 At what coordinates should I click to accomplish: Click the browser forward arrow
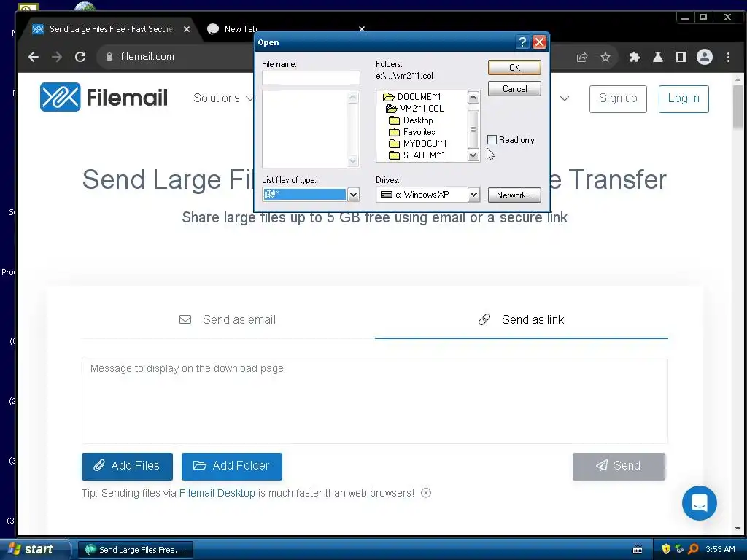click(x=57, y=57)
